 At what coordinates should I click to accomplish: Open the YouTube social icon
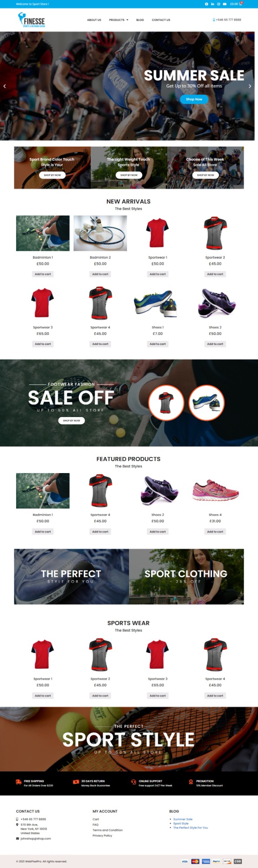pos(225,4)
